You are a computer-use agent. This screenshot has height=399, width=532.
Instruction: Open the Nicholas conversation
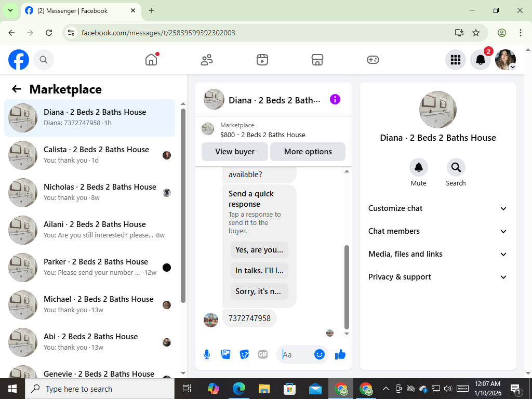click(x=89, y=192)
